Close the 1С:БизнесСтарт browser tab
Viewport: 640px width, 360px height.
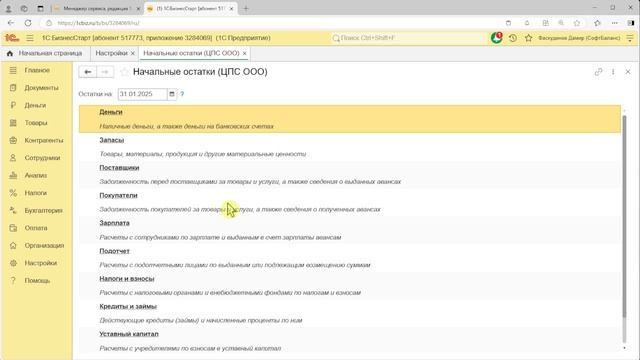231,8
